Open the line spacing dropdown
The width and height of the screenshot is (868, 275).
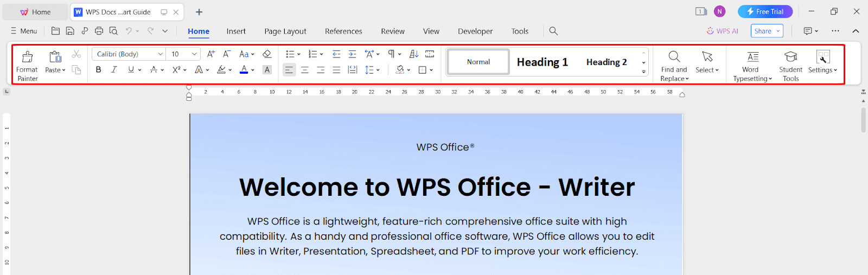[378, 69]
